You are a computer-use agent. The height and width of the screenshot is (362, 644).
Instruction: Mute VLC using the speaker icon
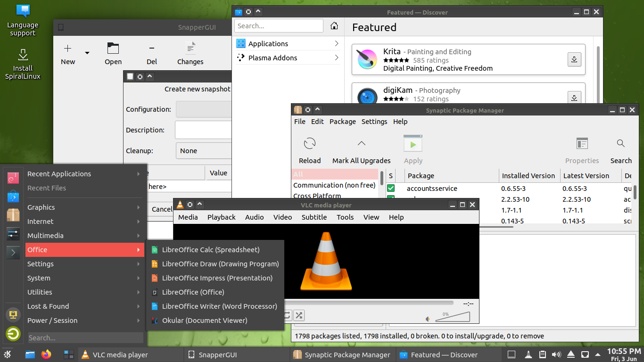(x=428, y=319)
